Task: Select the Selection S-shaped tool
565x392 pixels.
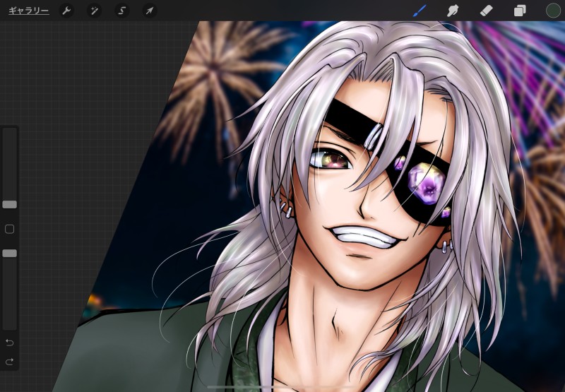Action: (121, 11)
